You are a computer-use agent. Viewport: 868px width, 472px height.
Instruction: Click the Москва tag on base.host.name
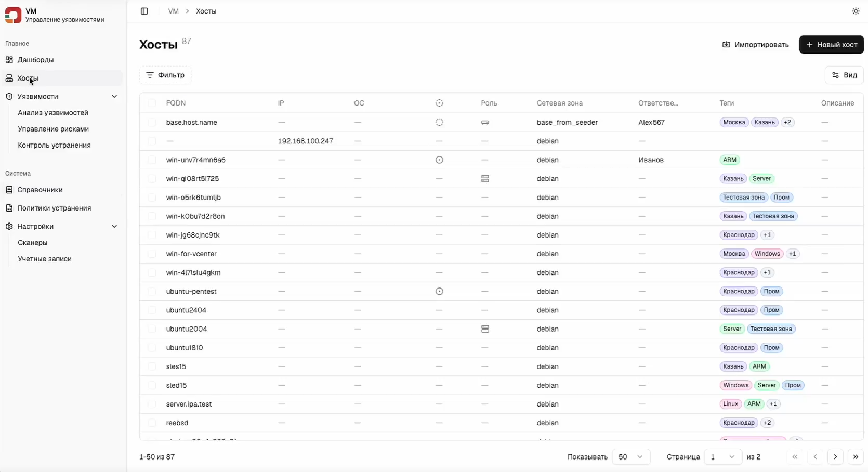pos(734,123)
